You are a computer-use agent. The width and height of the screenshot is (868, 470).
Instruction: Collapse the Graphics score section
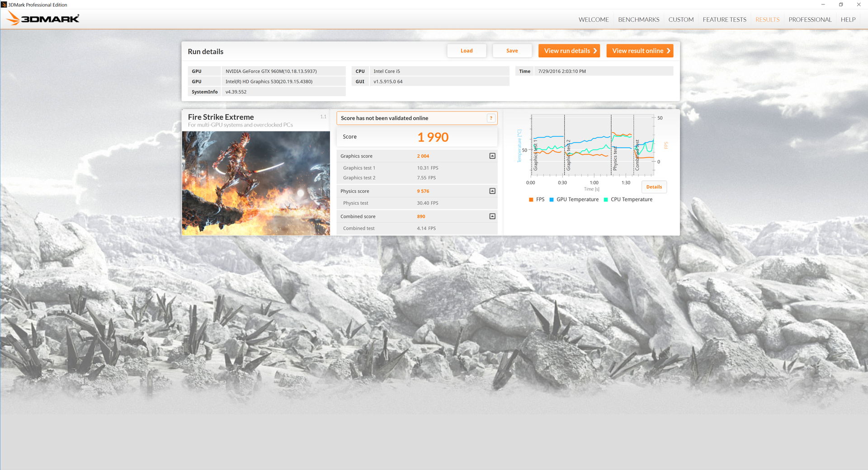tap(492, 156)
